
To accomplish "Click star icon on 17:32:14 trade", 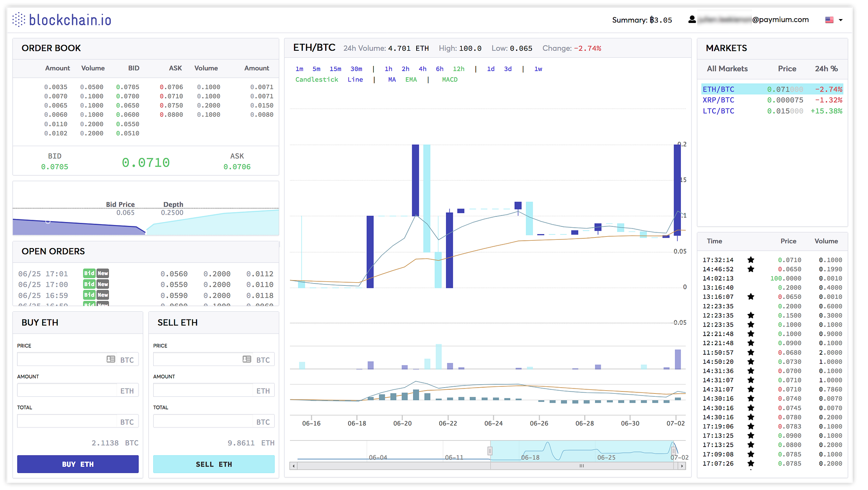I will [x=751, y=260].
